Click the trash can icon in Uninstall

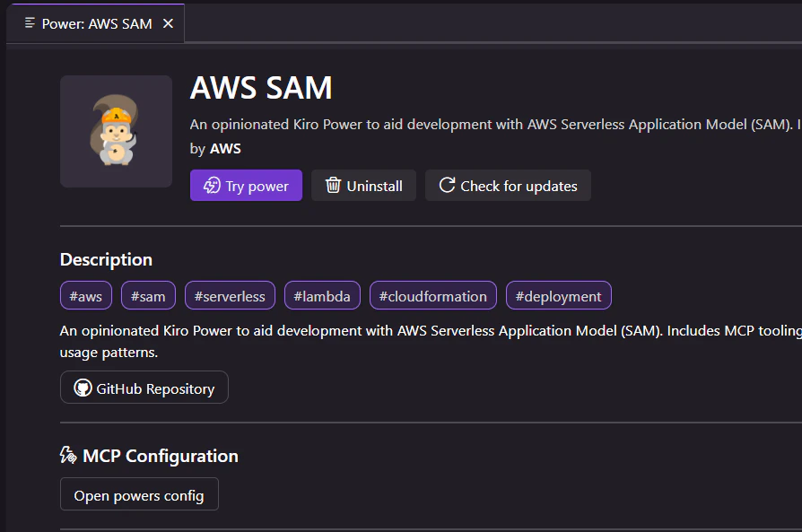[333, 185]
